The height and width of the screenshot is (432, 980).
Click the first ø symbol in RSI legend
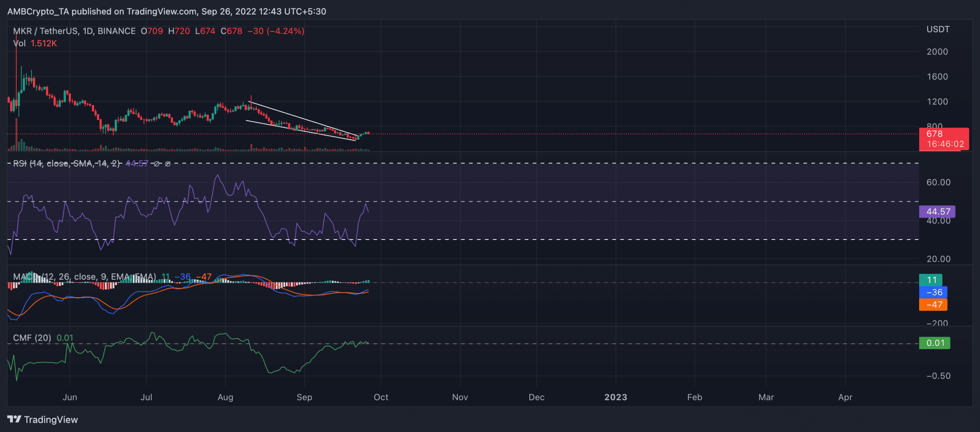(x=157, y=164)
